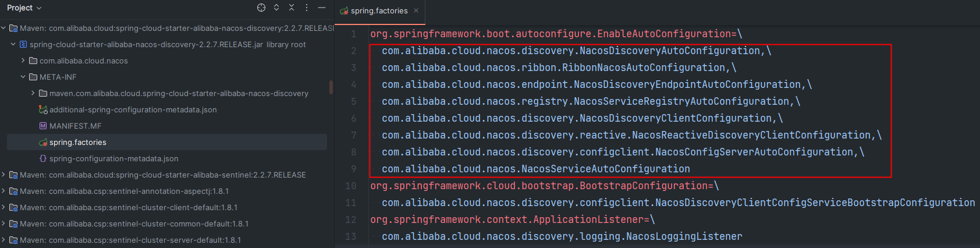The image size is (980, 248).
Task: Select the META-INF folder row
Action: click(167, 77)
